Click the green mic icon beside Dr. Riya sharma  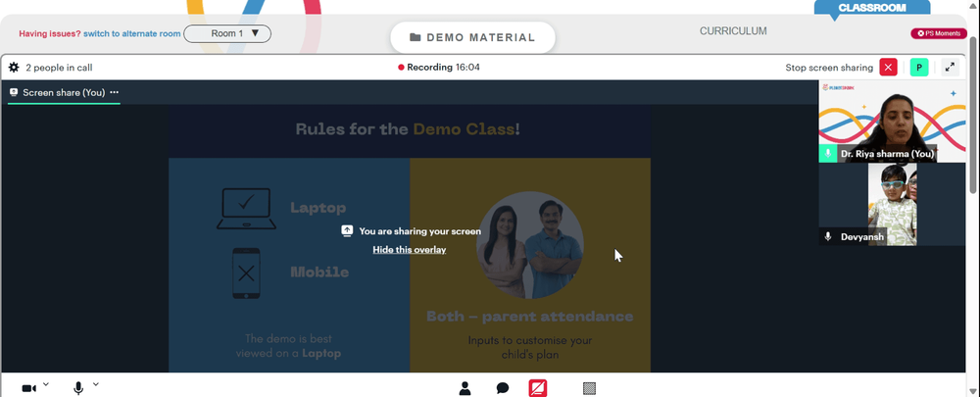coord(828,153)
